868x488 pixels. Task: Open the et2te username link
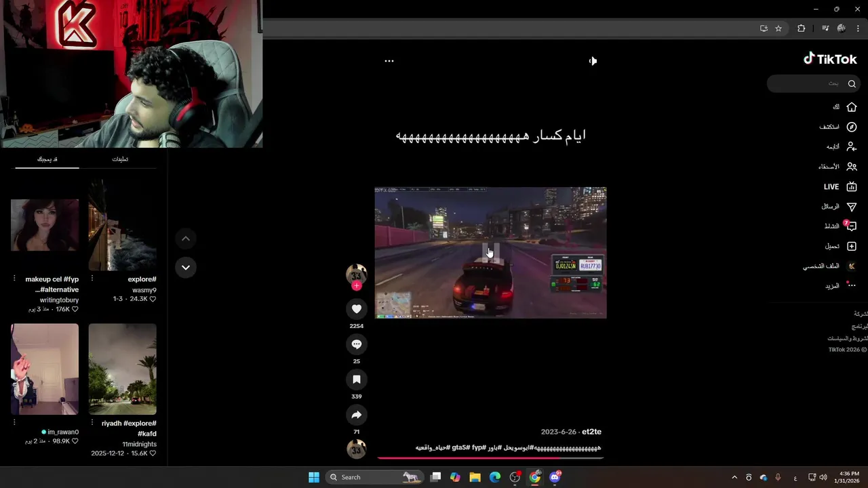(591, 432)
